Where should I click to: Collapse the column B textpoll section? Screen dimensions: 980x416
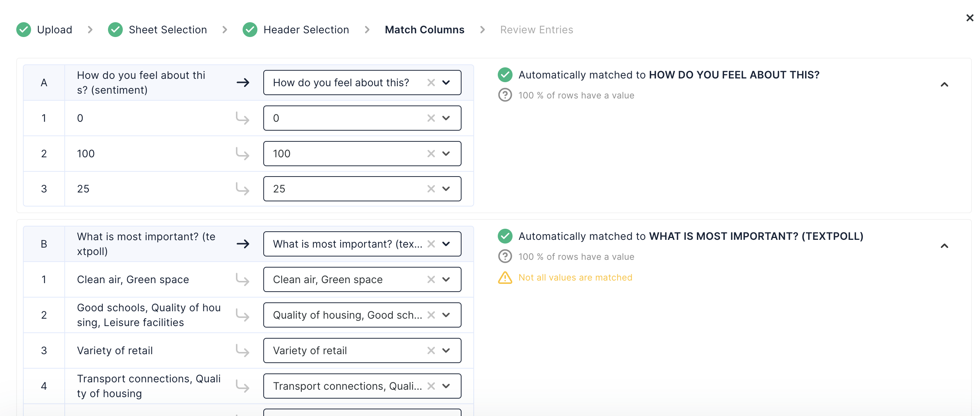coord(944,246)
